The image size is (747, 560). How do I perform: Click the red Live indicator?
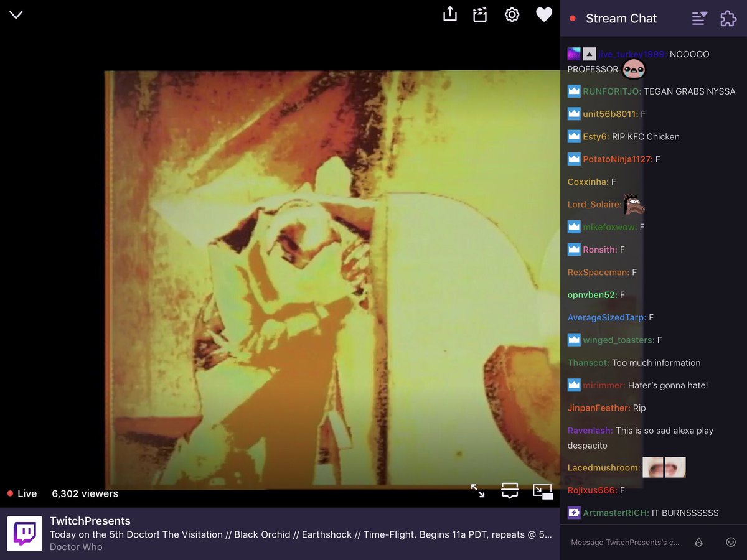(x=22, y=493)
